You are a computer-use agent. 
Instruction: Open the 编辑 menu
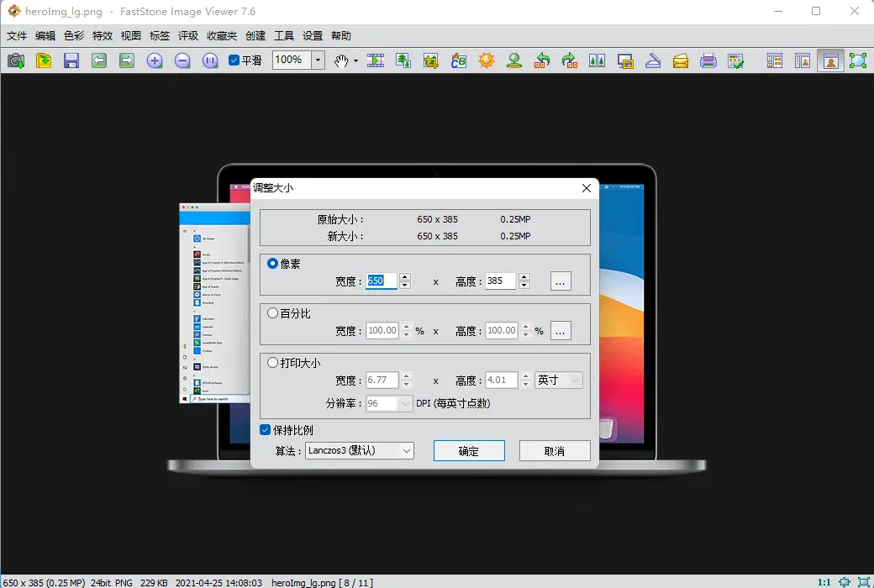(45, 35)
